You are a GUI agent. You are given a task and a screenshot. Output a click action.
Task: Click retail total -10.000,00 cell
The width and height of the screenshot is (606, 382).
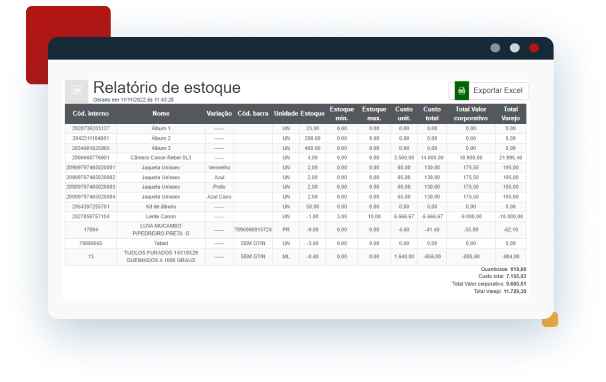[x=511, y=217]
